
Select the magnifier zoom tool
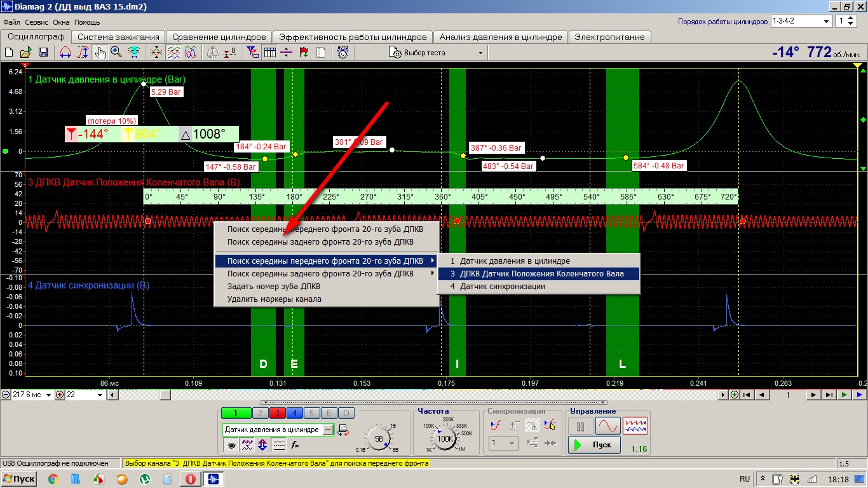pyautogui.click(x=116, y=53)
